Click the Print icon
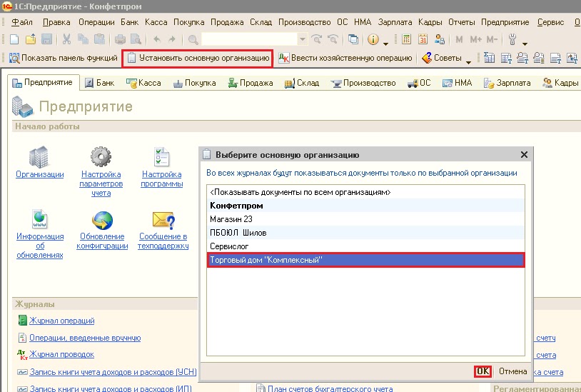This screenshot has height=392, width=581. (120, 39)
